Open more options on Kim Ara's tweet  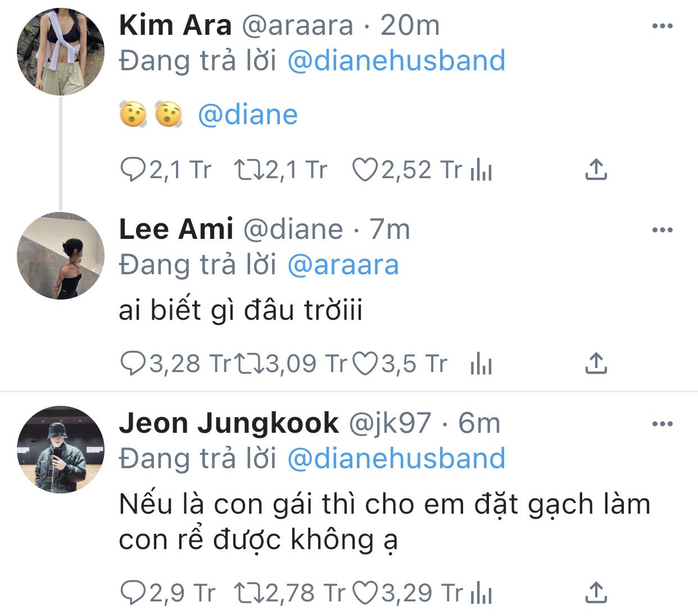click(x=662, y=26)
